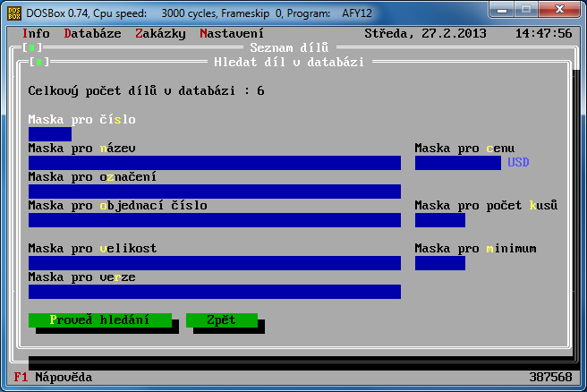
Task: Click the Zpět button
Action: tap(221, 320)
